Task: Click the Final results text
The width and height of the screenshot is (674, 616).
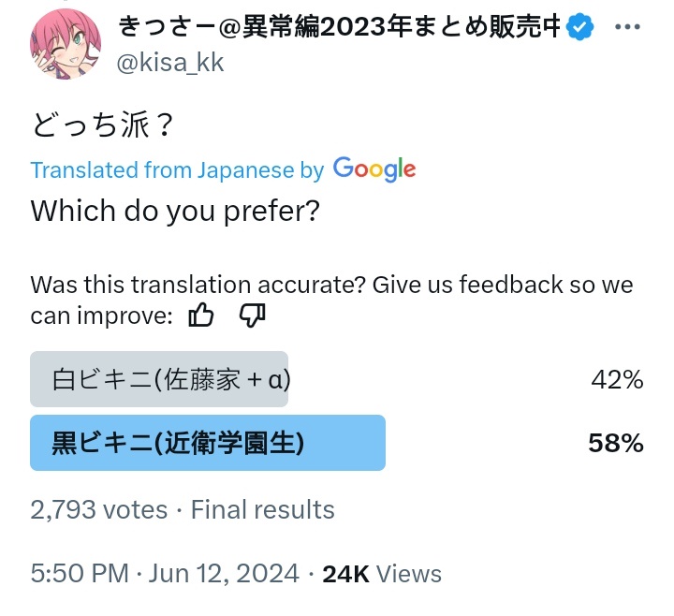Action: point(263,510)
